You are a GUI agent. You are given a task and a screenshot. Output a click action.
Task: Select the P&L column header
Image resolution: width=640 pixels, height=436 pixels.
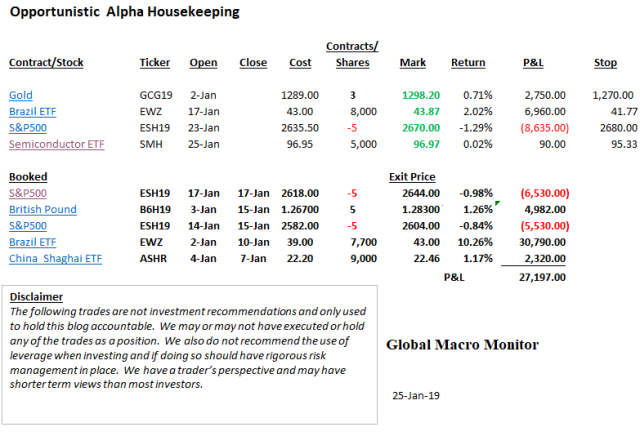532,63
